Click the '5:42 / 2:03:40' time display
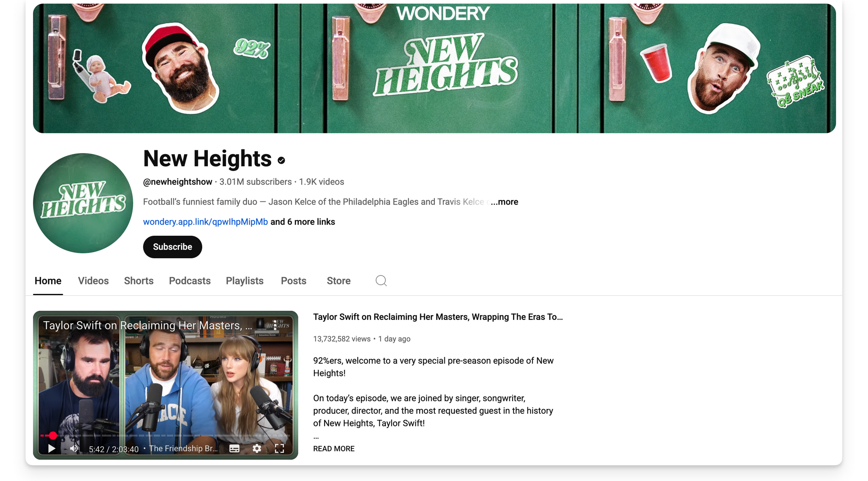 (x=114, y=449)
